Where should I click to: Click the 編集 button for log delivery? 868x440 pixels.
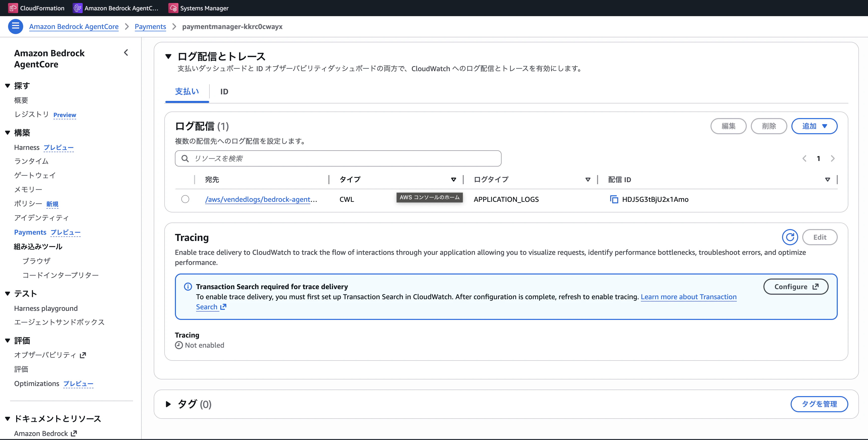[x=728, y=126]
